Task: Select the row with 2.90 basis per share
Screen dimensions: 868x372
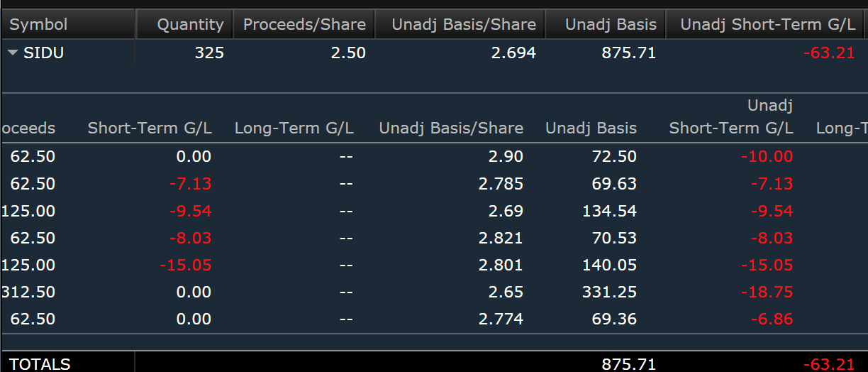Action: 506,157
